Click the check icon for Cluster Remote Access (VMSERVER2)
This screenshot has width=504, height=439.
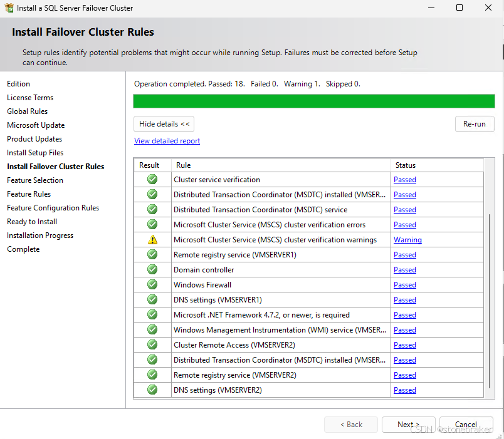click(x=152, y=344)
